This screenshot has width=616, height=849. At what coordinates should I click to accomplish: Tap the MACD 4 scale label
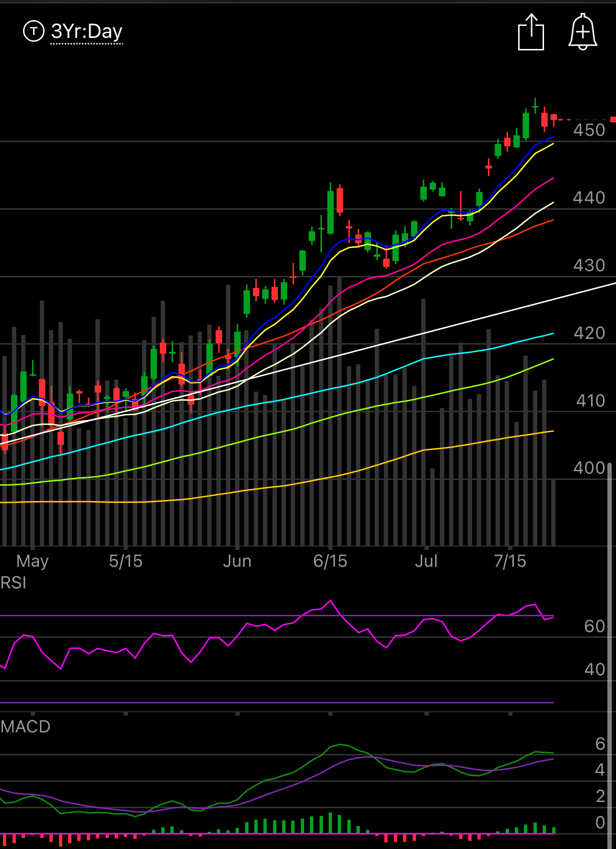coord(600,770)
